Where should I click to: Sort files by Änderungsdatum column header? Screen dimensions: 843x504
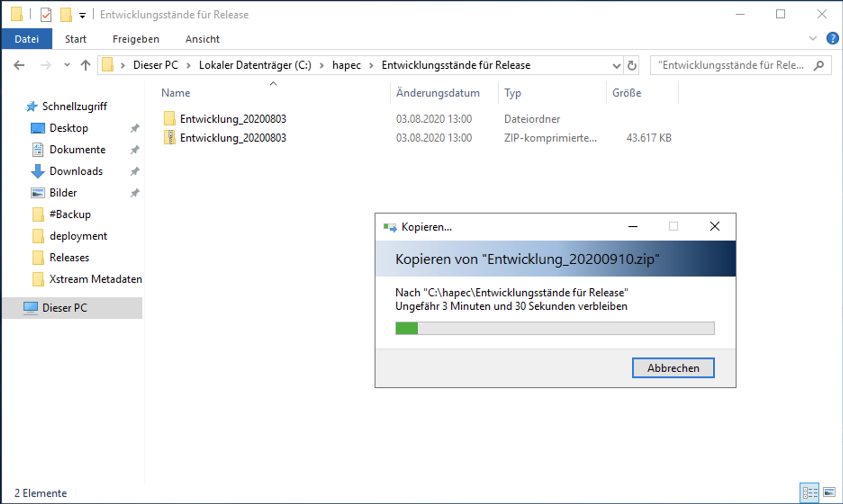[x=437, y=93]
